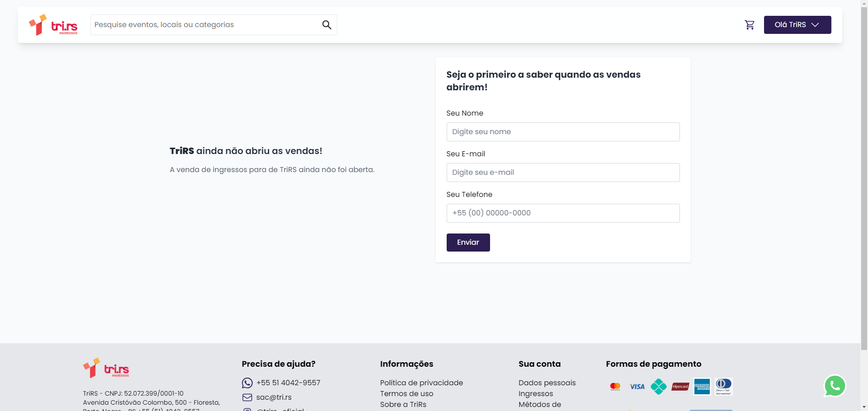Open Termos de uso link

(406, 394)
